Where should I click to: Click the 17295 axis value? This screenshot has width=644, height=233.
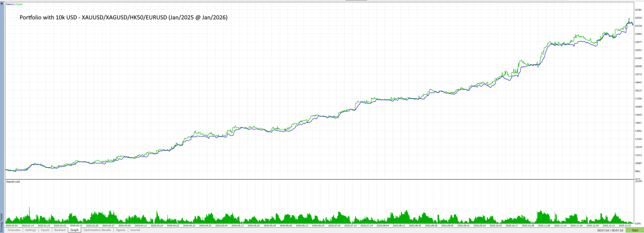pyautogui.click(x=638, y=99)
